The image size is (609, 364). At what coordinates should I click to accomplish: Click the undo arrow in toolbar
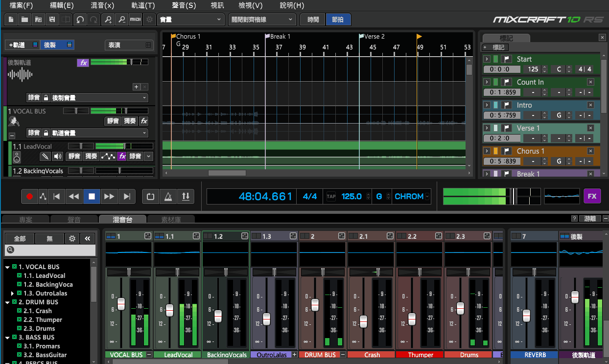point(80,20)
